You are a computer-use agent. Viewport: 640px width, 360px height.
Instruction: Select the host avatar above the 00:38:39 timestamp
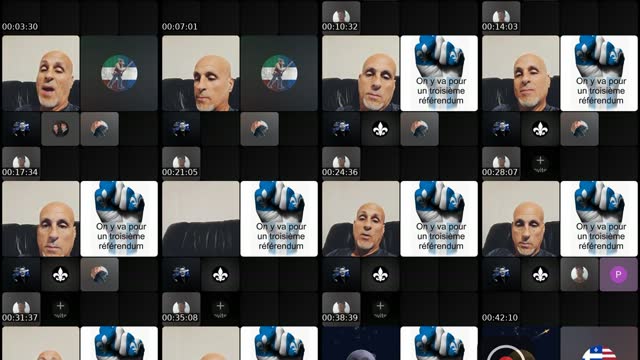point(341,308)
